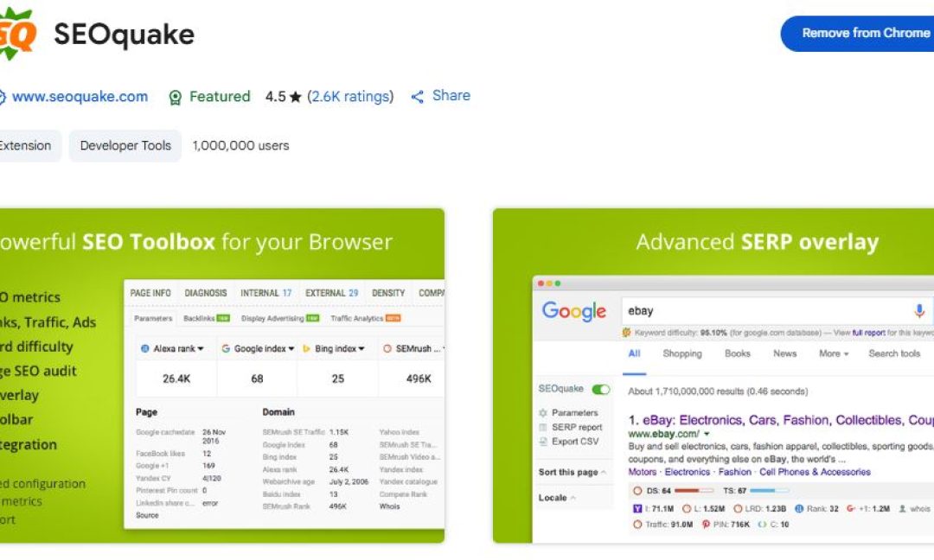Open the Motors sitelink
The height and width of the screenshot is (560, 934).
click(x=642, y=472)
